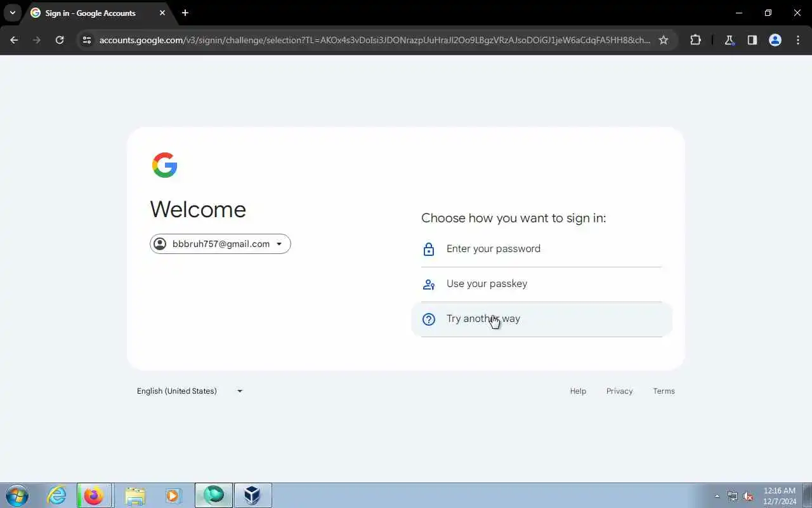This screenshot has width=812, height=508.
Task: Open the Extensions puzzle icon
Action: (x=695, y=40)
